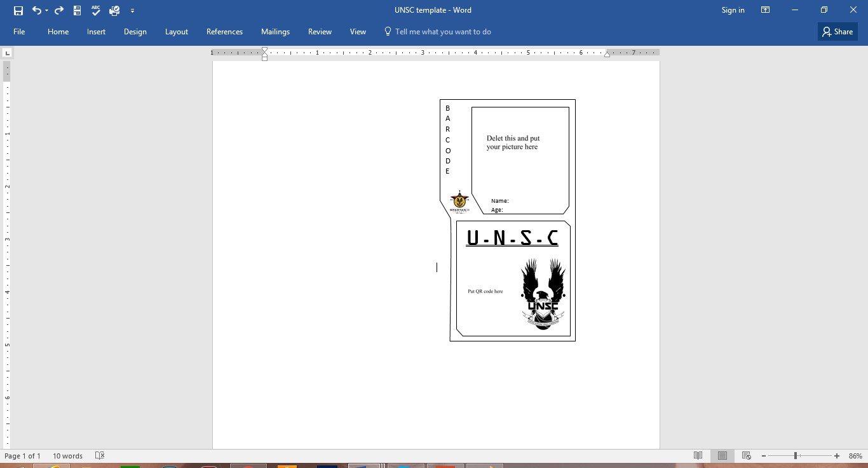Click the file cabinet icon in Quick Access Toolbar
This screenshot has width=868, height=468.
click(x=77, y=10)
